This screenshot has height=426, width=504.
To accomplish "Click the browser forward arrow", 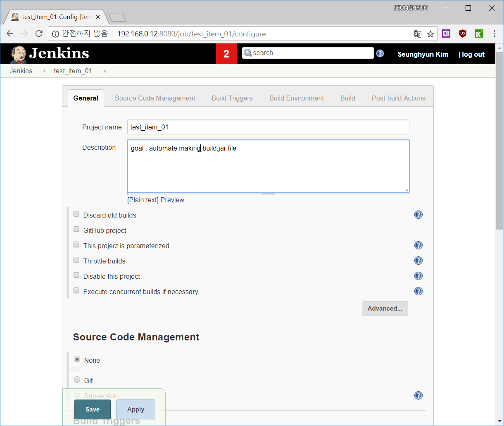I will [x=24, y=34].
